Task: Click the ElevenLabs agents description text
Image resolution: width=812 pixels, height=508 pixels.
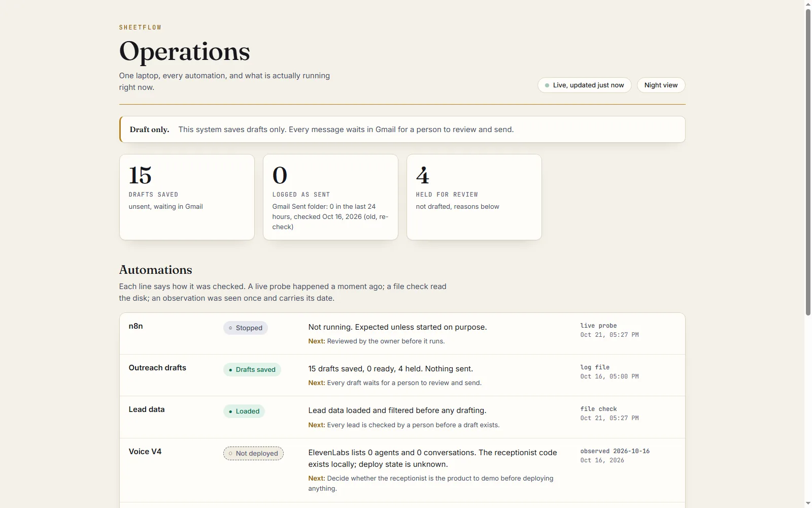Action: click(432, 459)
